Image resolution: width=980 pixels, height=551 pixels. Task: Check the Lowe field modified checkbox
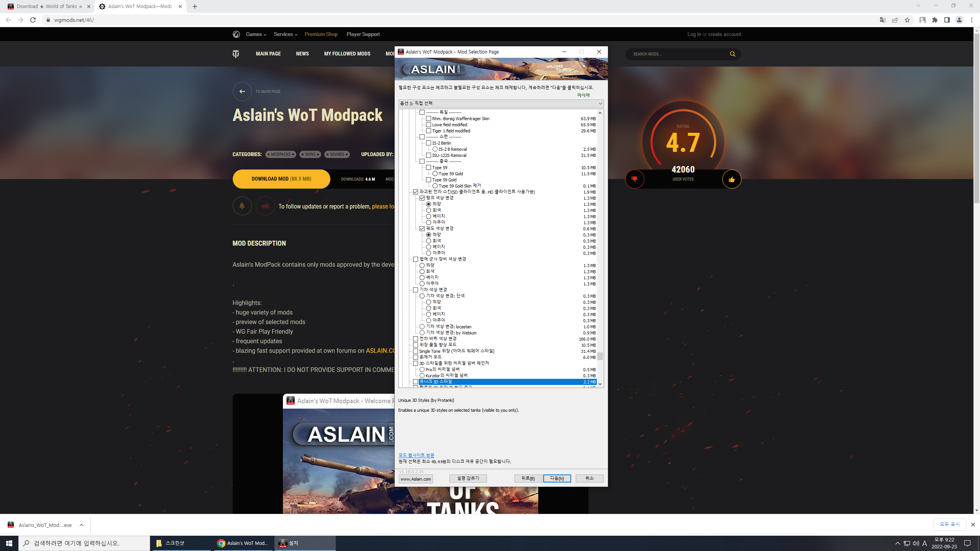pyautogui.click(x=429, y=125)
